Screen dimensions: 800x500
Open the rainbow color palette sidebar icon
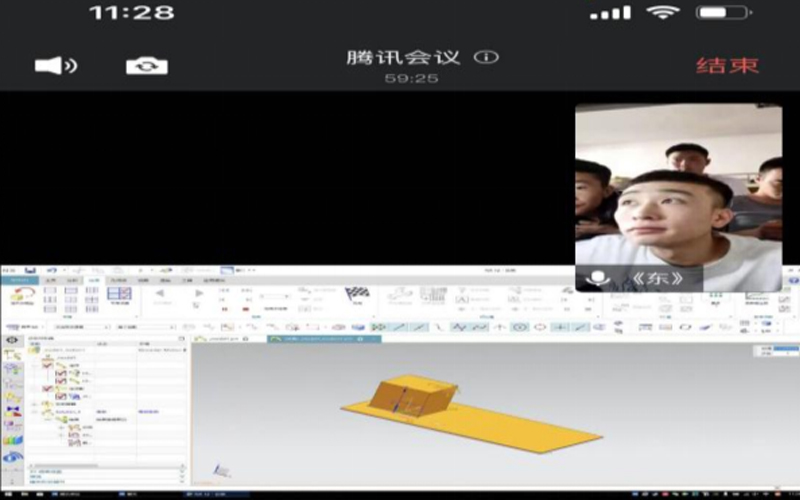coord(13,439)
